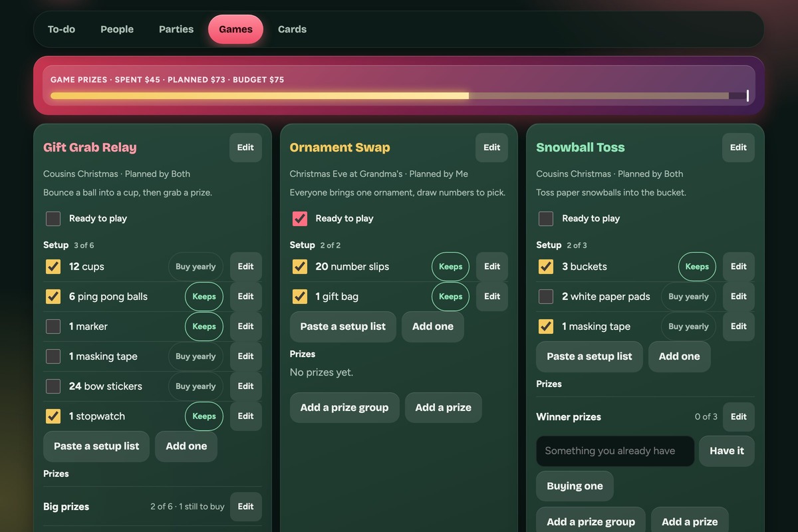Toggle Buy yearly tag on 12 cups

coord(196,267)
